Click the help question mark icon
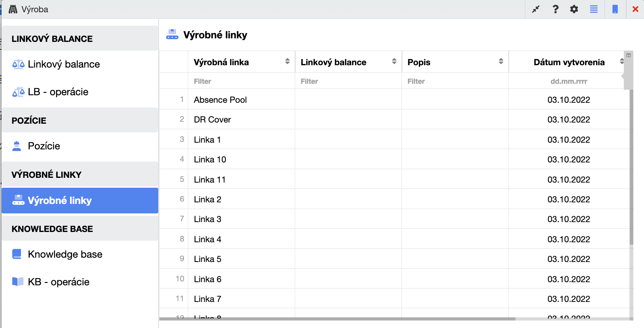Screen dimensions: 644x328 555,9
